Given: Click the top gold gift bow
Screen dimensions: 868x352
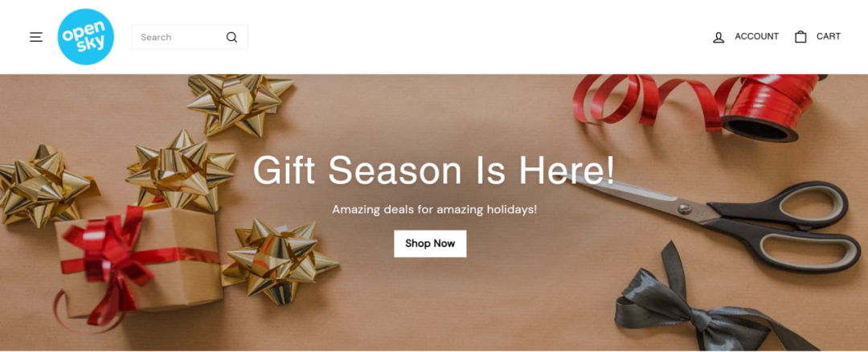Looking at the screenshot, I should 240,102.
